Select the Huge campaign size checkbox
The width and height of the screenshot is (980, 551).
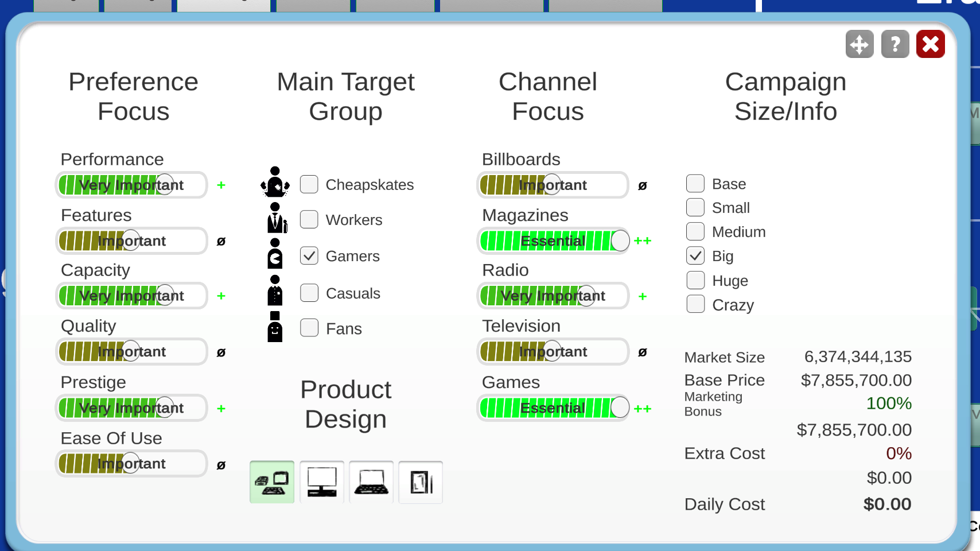click(695, 280)
